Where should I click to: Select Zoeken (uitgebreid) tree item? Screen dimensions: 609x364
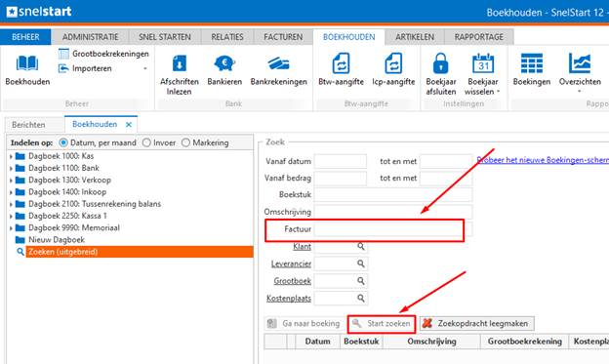click(140, 252)
